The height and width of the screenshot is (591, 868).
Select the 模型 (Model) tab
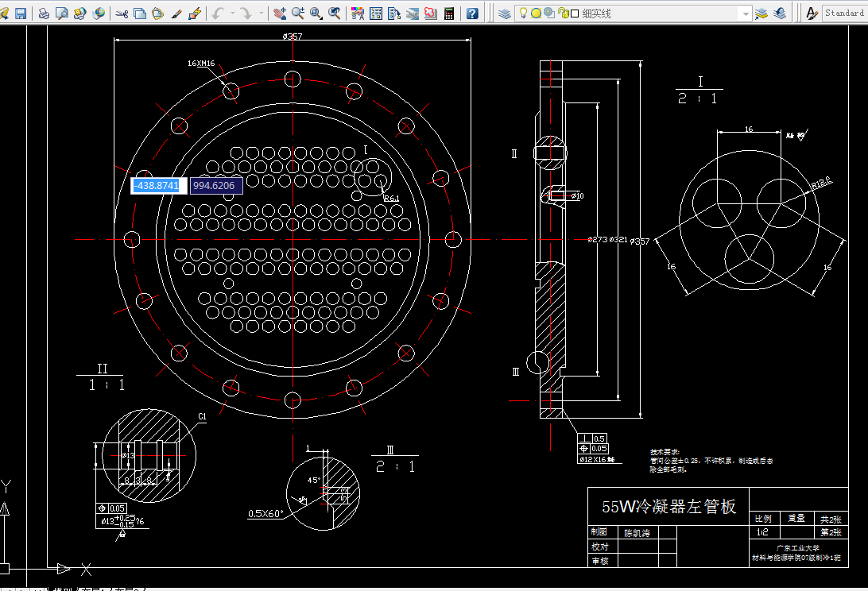tap(62, 589)
